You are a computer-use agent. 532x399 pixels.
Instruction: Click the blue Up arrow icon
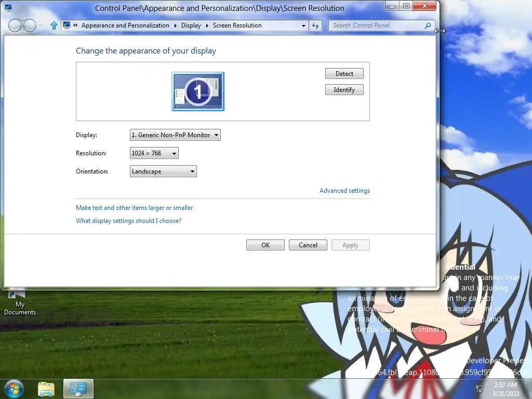coord(54,25)
